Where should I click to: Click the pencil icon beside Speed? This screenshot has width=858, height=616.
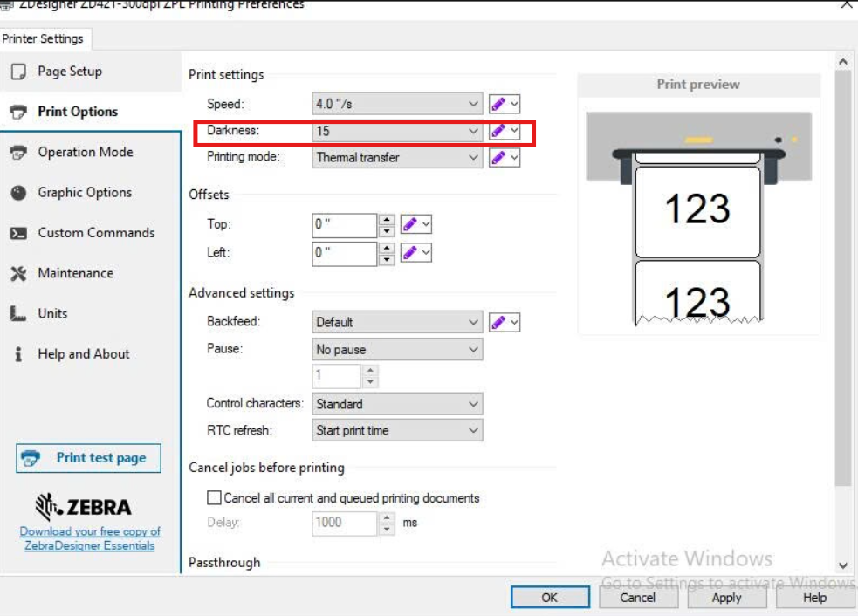point(498,104)
